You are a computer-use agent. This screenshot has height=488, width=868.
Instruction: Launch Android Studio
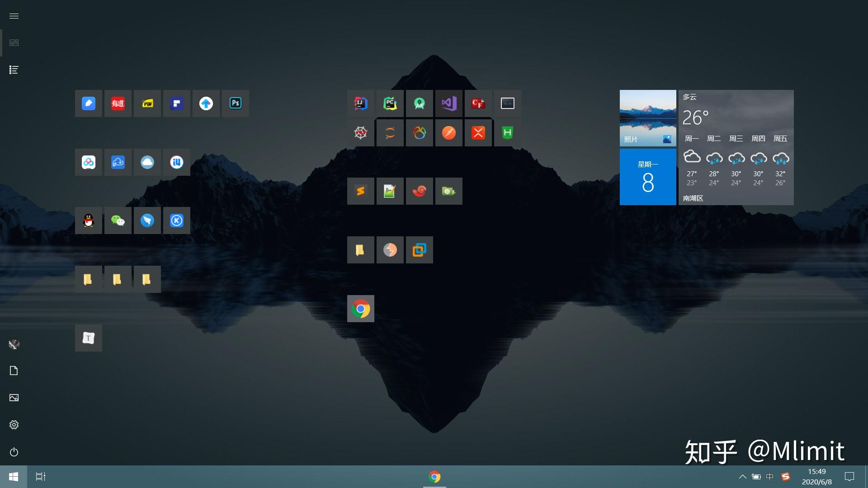click(419, 103)
